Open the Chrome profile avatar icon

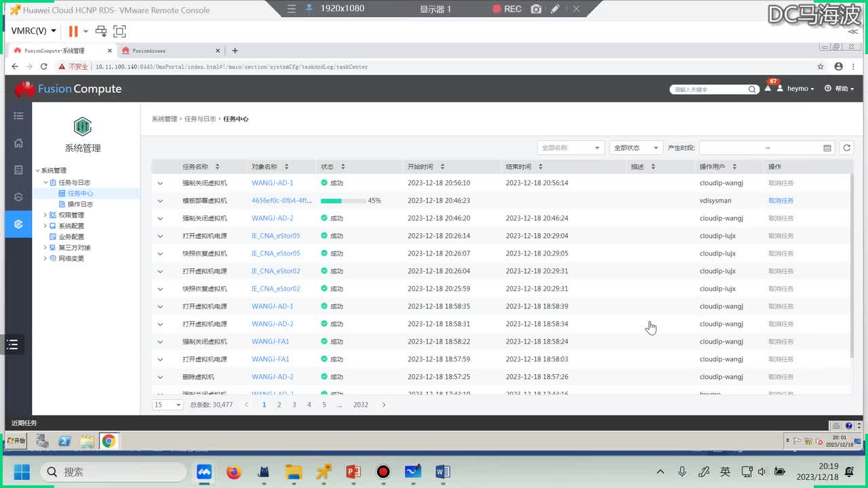point(839,67)
